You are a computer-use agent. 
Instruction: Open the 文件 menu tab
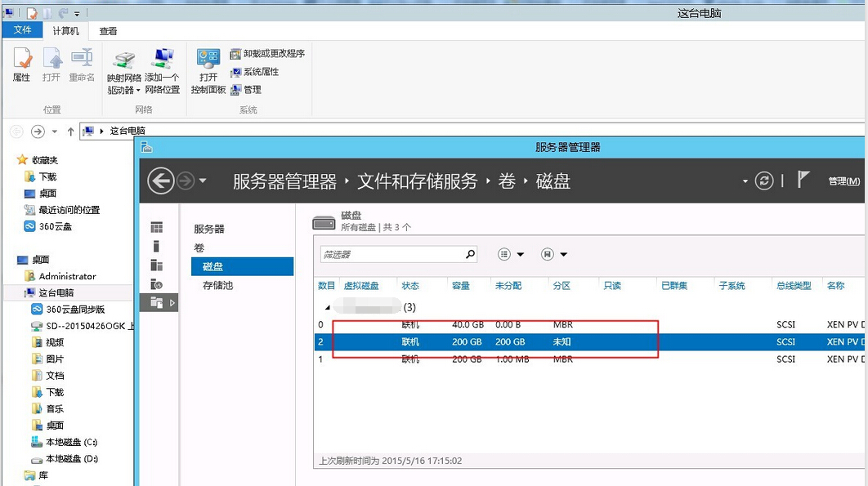(x=23, y=30)
